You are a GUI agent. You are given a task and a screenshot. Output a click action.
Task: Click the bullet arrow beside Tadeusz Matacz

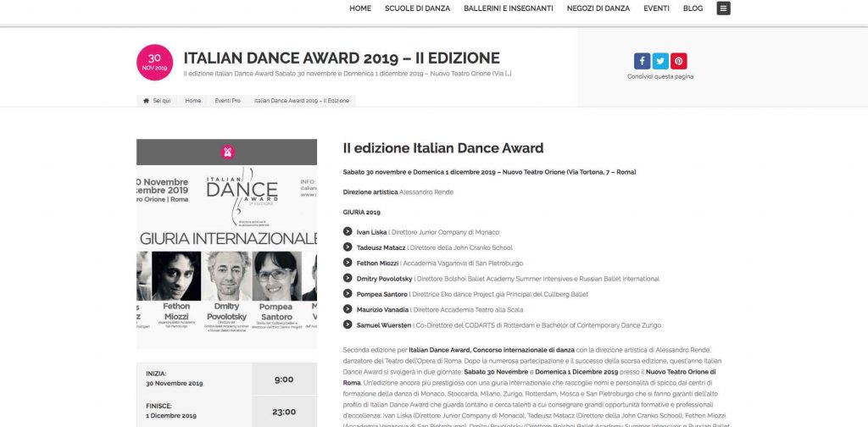click(347, 247)
